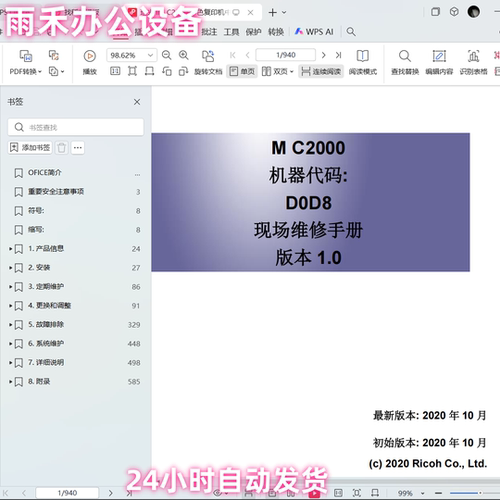This screenshot has height=500, width=500.
Task: Click the fit page icon in status bar
Action: 357,493
